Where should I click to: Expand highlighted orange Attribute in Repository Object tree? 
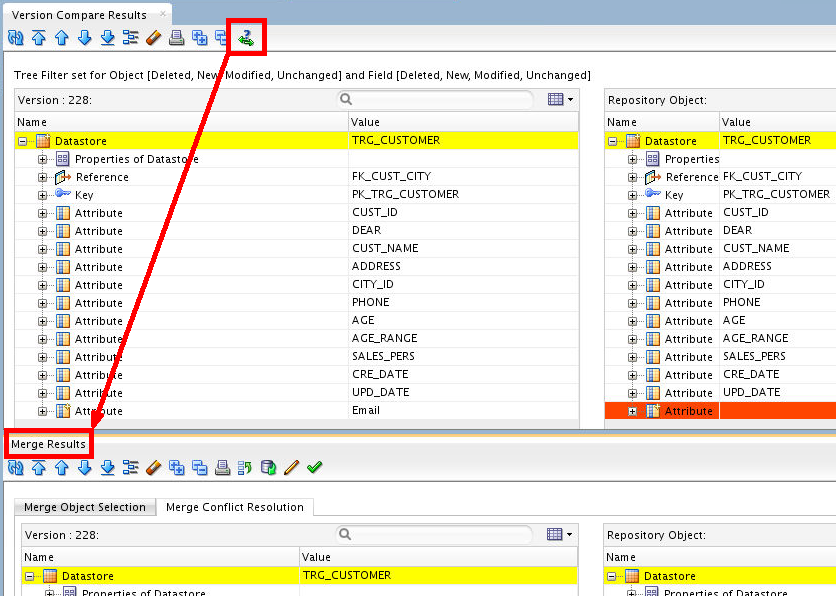tap(632, 411)
